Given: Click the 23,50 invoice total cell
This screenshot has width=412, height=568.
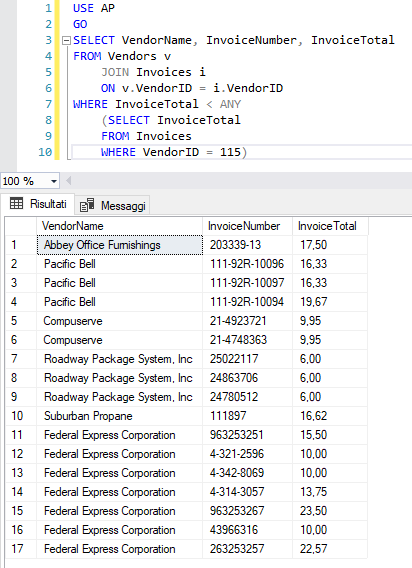Looking at the screenshot, I should tap(330, 511).
